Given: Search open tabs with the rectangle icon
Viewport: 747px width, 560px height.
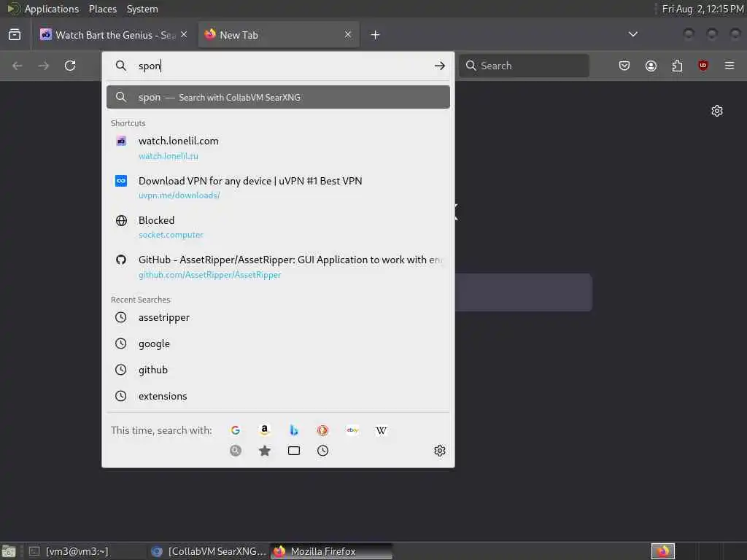Looking at the screenshot, I should (294, 451).
